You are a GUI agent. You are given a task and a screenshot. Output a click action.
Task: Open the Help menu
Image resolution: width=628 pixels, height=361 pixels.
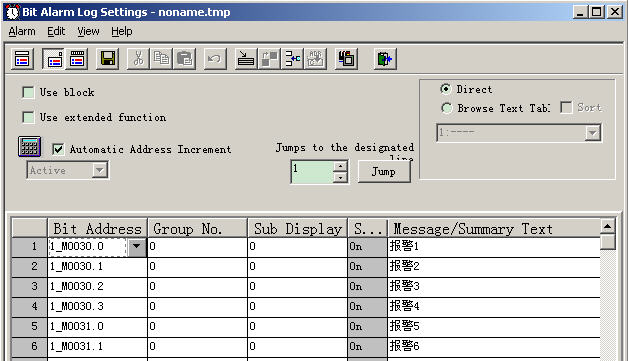122,31
